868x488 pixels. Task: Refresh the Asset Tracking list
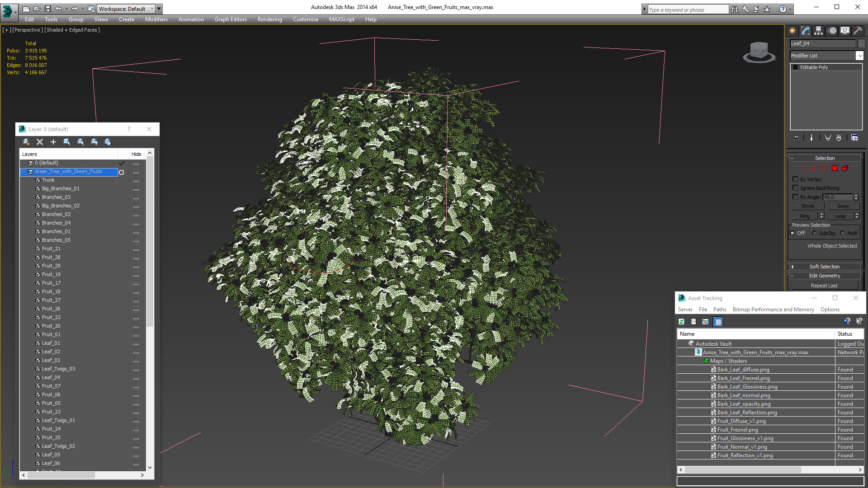pos(681,322)
